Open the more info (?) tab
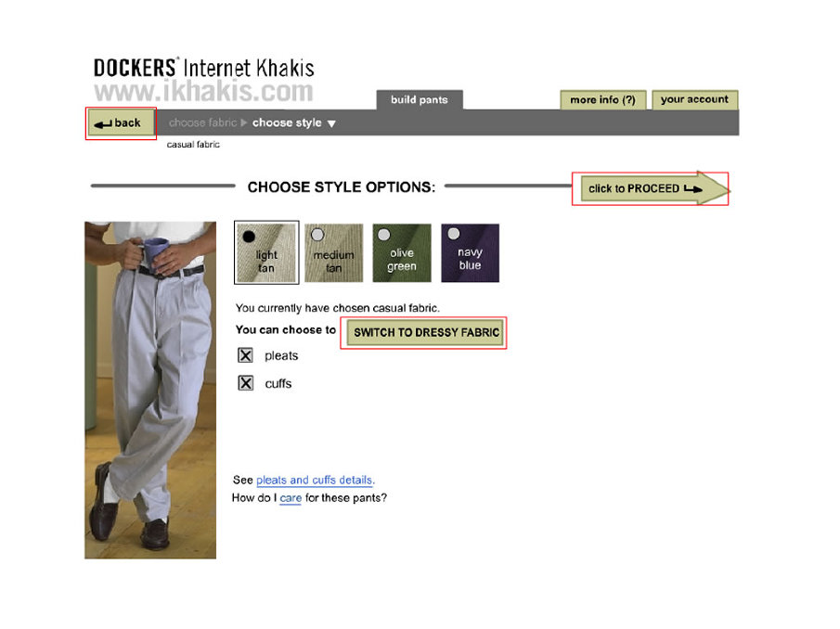840x629 pixels. (x=602, y=100)
